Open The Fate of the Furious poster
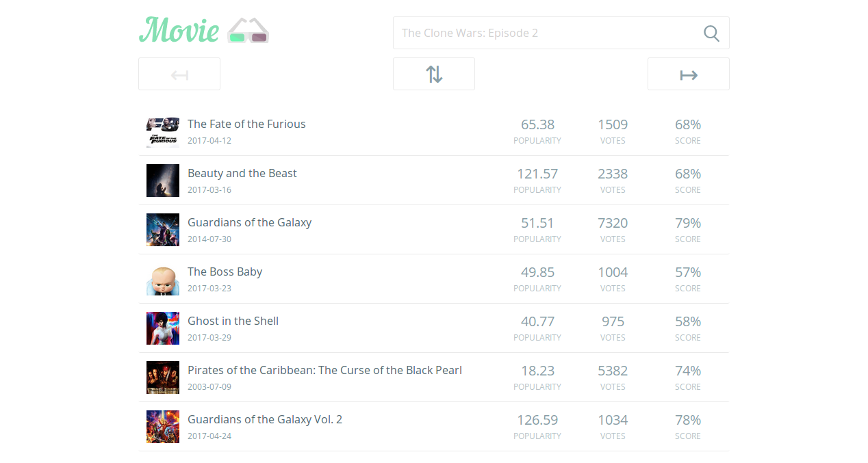Viewport: 868px width, 463px height. (x=163, y=131)
